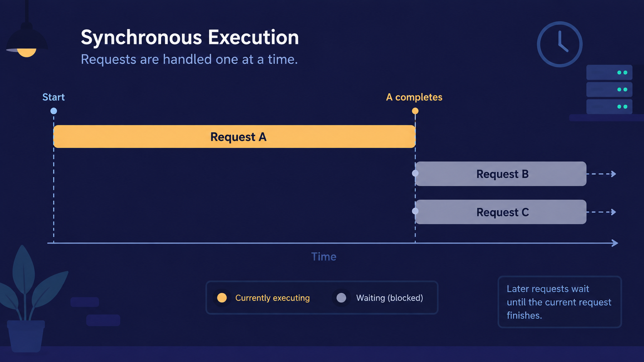This screenshot has width=644, height=362.
Task: Click the Later requests wait note box
Action: 560,302
